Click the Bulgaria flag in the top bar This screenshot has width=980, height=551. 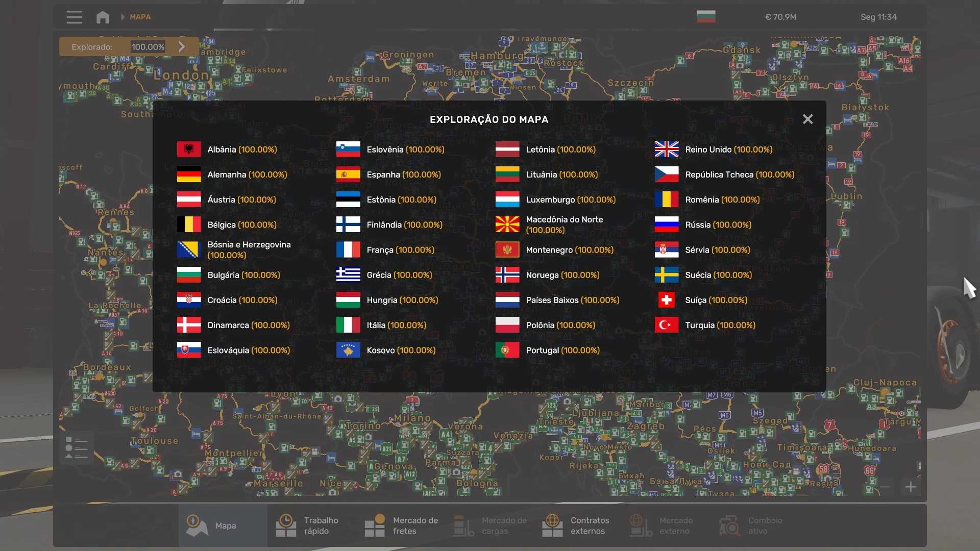(706, 17)
